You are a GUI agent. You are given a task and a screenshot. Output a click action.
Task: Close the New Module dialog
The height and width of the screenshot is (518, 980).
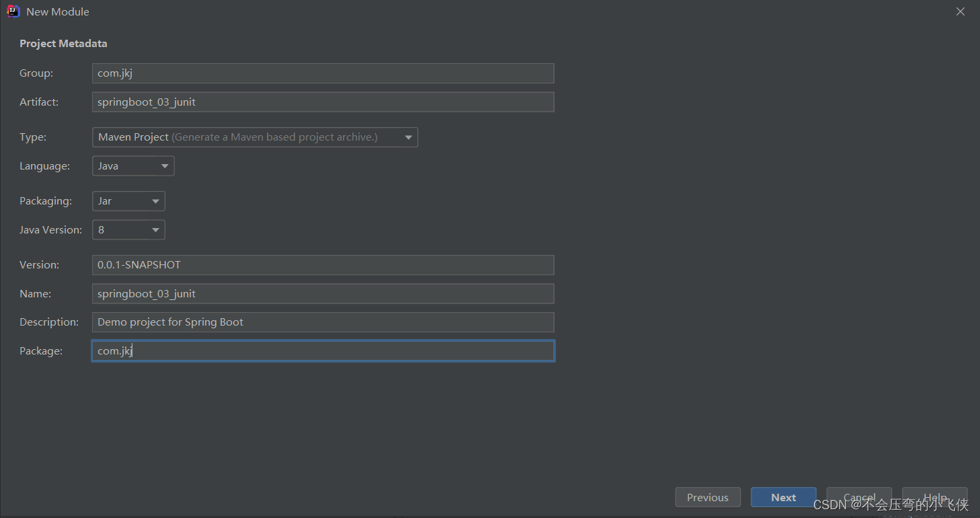pos(961,11)
